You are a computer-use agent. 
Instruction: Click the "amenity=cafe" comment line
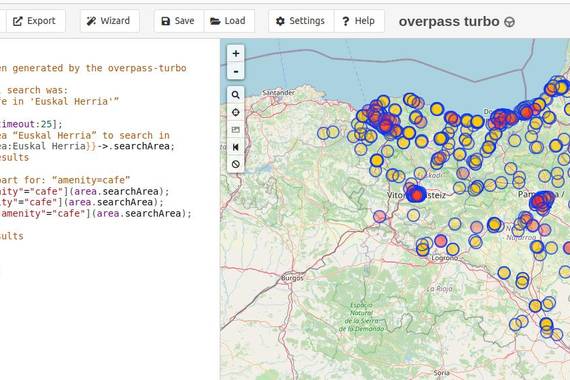coord(65,180)
